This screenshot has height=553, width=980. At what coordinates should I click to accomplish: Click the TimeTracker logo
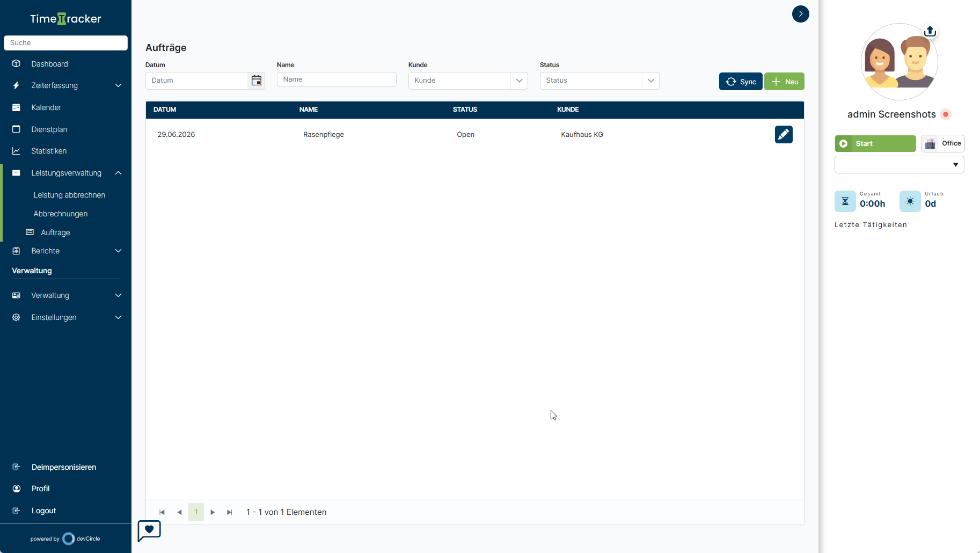(65, 19)
